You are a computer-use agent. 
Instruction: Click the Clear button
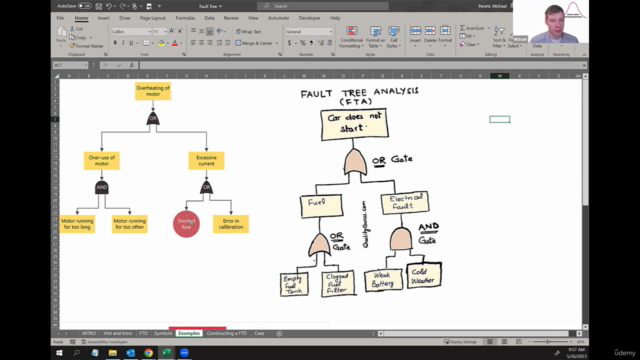click(x=469, y=44)
